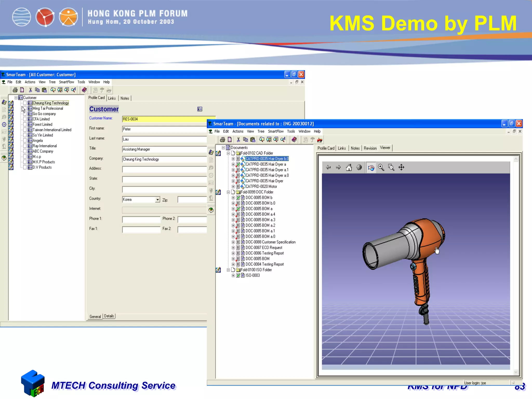Screen dimensions: 532x399
Task: Toggle checked box beside ISO-0003
Action: pyautogui.click(x=238, y=275)
